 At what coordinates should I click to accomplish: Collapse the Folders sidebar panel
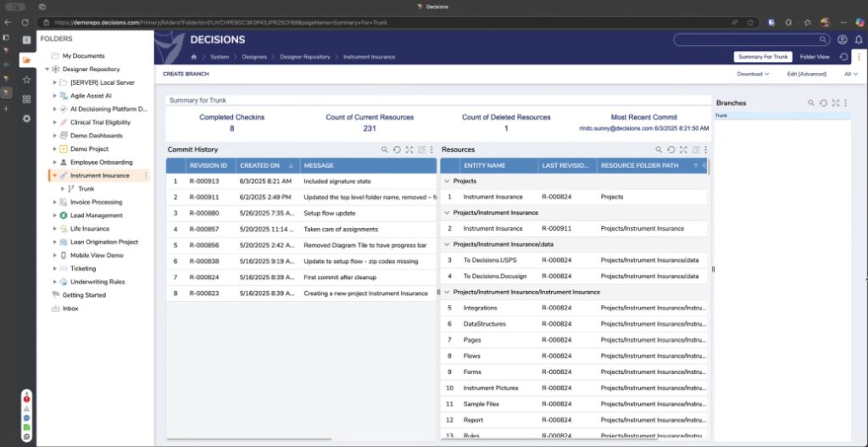click(26, 39)
